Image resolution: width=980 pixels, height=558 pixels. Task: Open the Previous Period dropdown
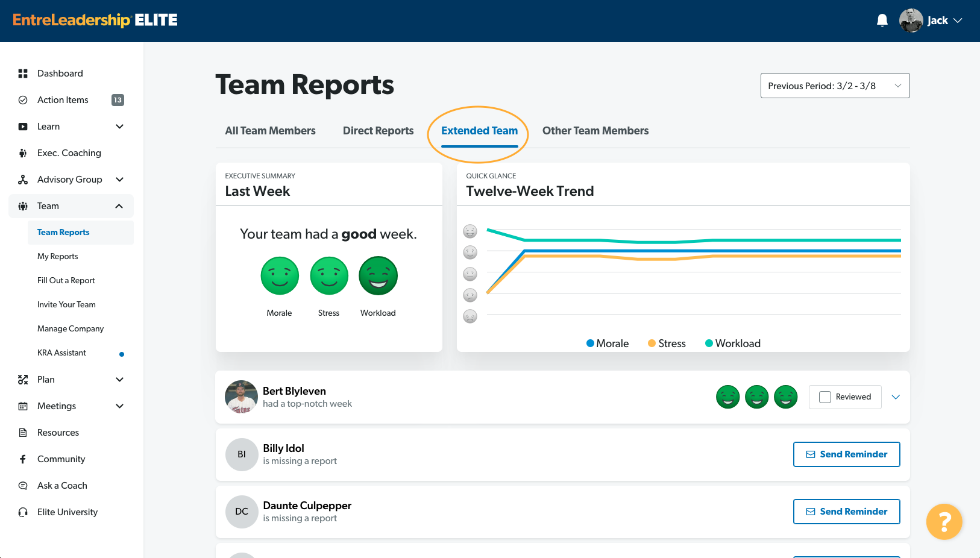(835, 86)
